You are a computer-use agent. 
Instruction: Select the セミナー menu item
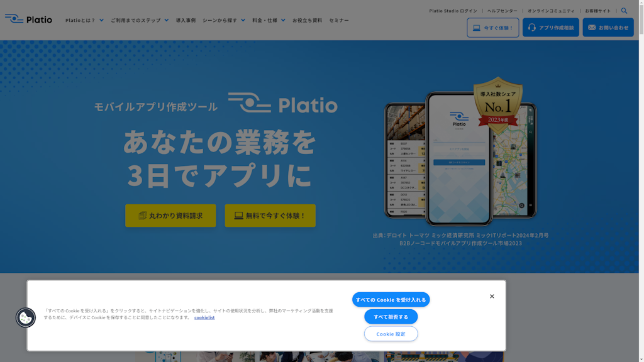click(x=339, y=20)
